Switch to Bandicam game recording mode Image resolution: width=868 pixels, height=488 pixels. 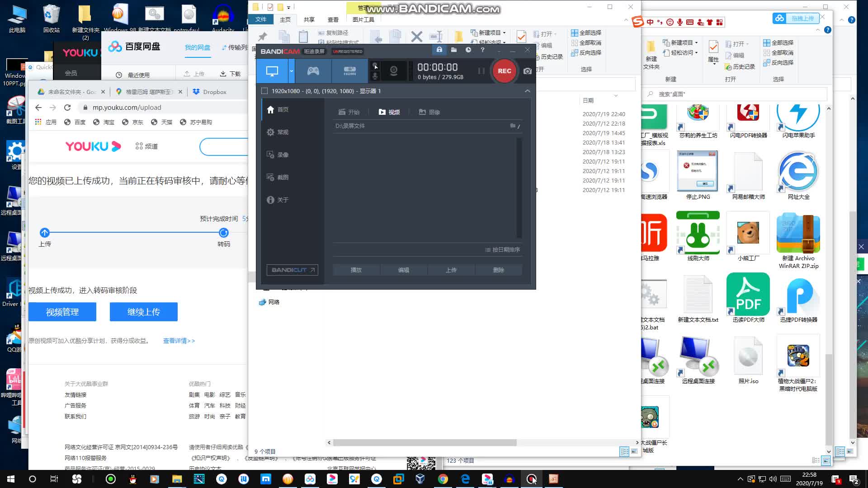(x=313, y=71)
